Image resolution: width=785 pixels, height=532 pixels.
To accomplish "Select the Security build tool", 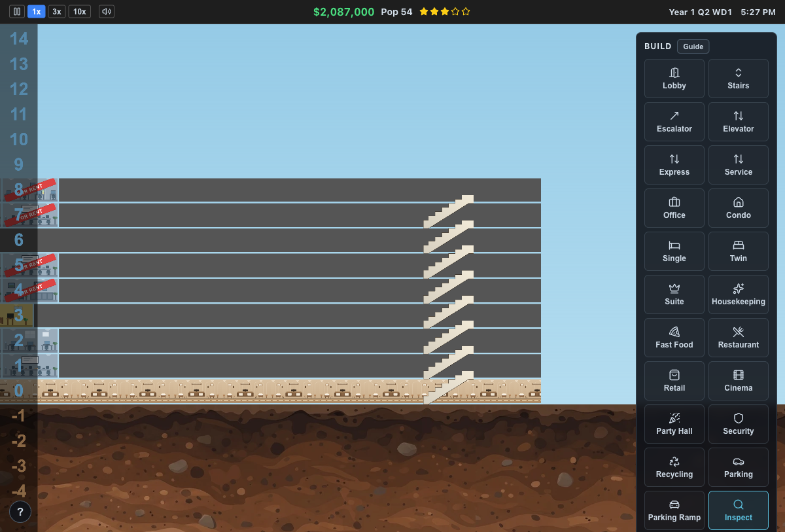I will tap(739, 424).
